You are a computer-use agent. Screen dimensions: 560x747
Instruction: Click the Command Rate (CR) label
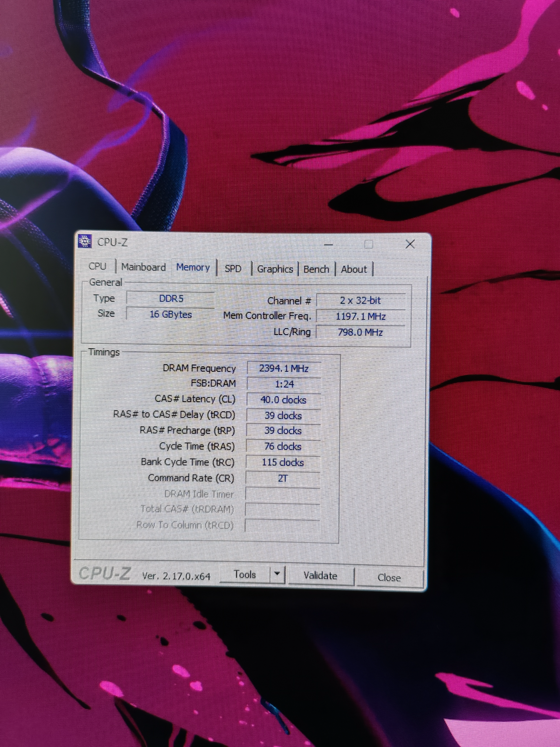pos(191,478)
